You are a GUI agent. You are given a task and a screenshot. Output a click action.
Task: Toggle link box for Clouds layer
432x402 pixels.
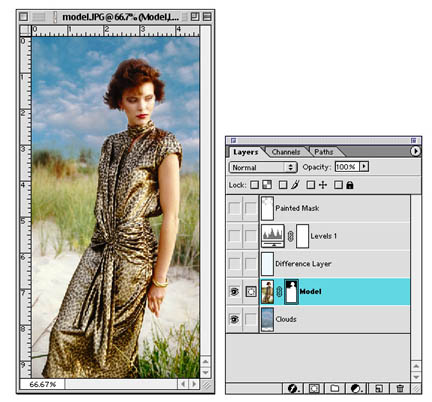tap(251, 319)
